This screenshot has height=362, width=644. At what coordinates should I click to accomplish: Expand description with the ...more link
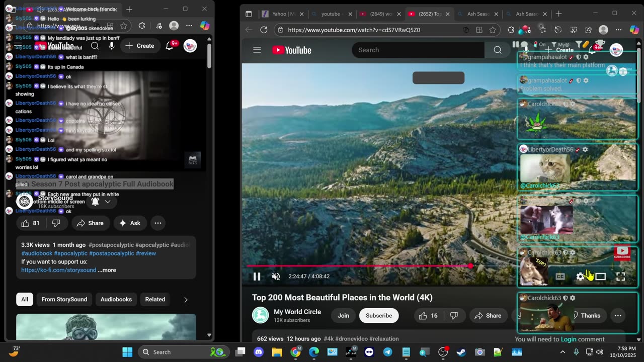107,270
